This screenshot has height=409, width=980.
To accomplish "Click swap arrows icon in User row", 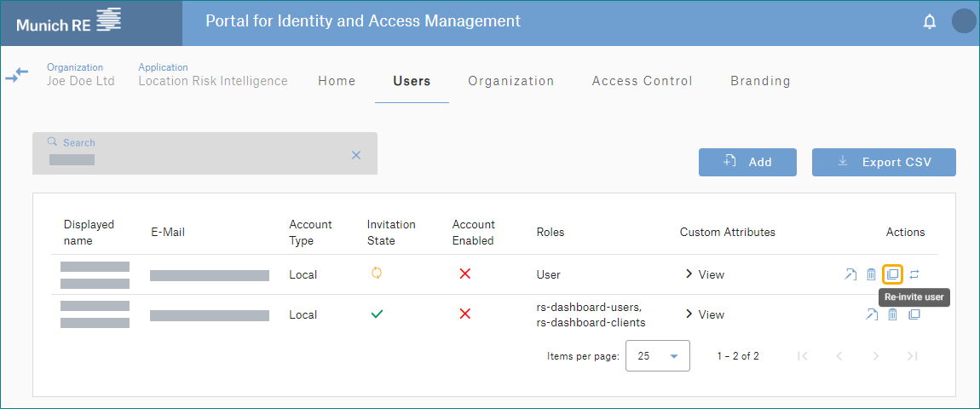I will click(x=914, y=274).
